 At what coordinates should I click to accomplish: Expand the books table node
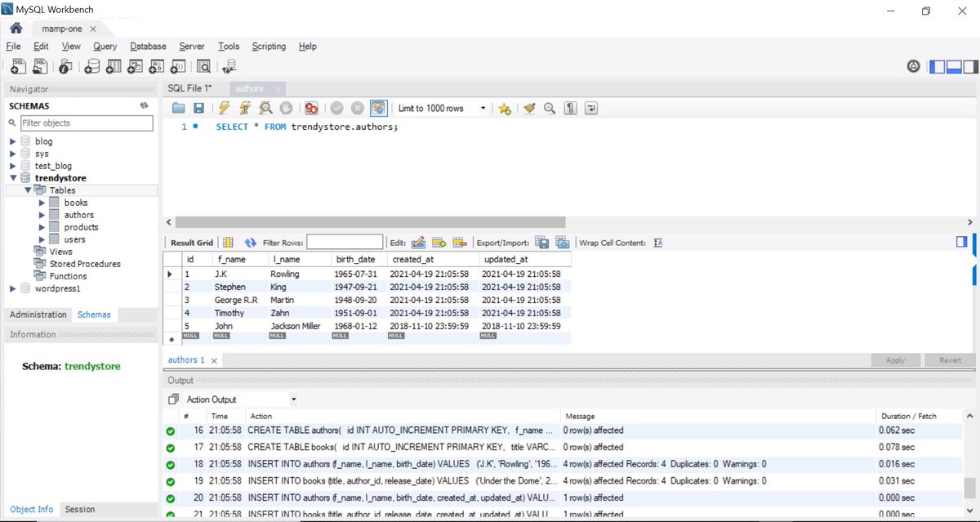click(42, 203)
